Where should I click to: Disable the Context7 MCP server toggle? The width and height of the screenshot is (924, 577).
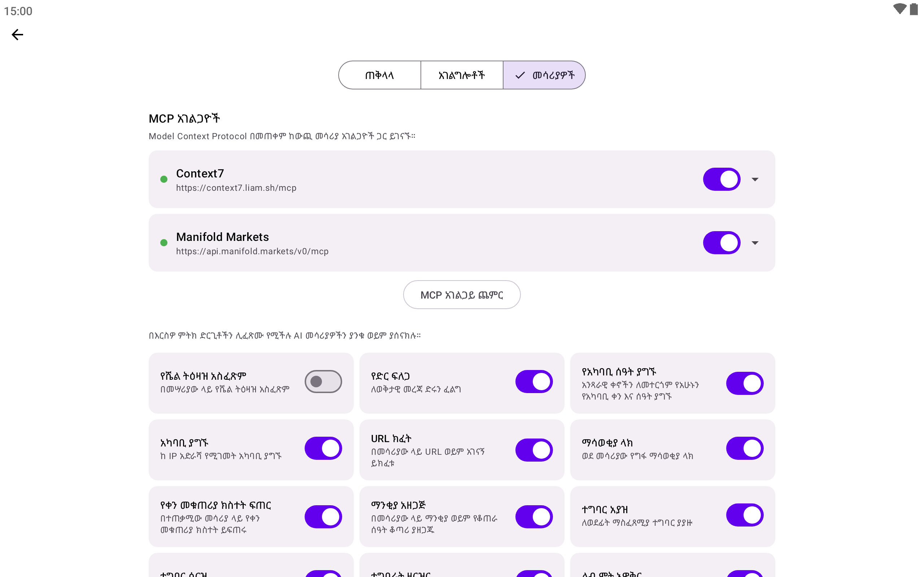[721, 179]
